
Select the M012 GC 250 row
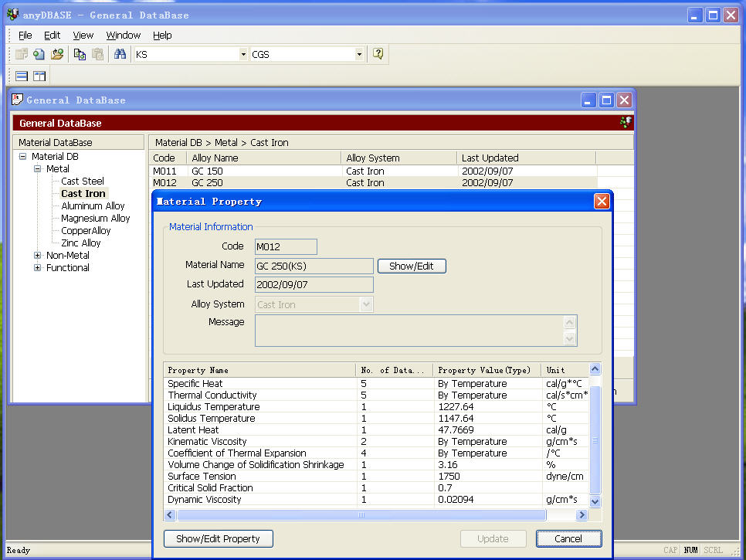coord(373,183)
